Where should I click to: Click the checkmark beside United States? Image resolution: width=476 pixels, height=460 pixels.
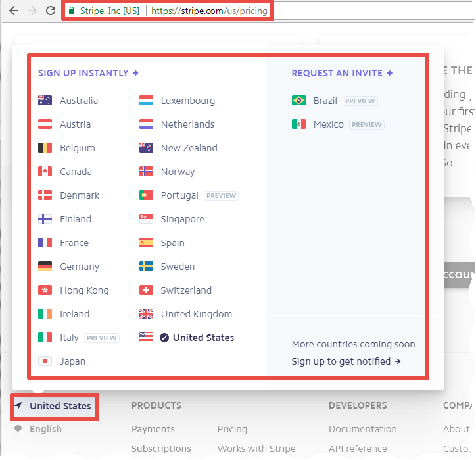(164, 338)
